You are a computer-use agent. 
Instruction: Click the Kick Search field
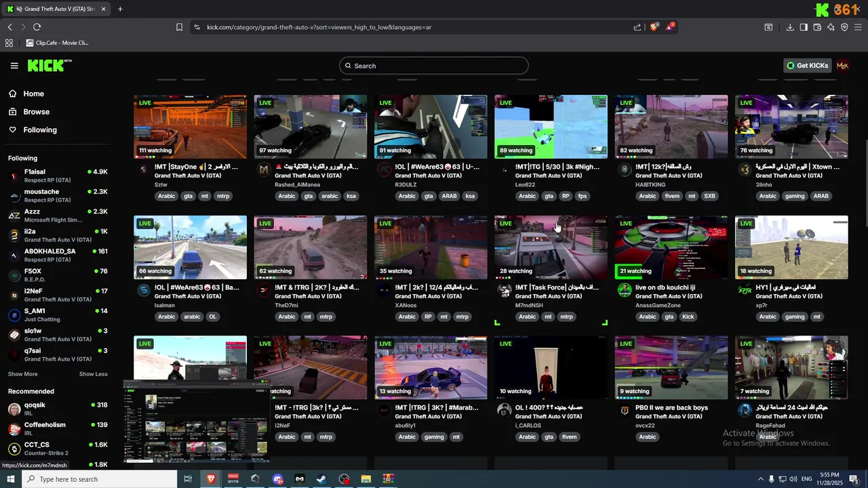pyautogui.click(x=434, y=66)
